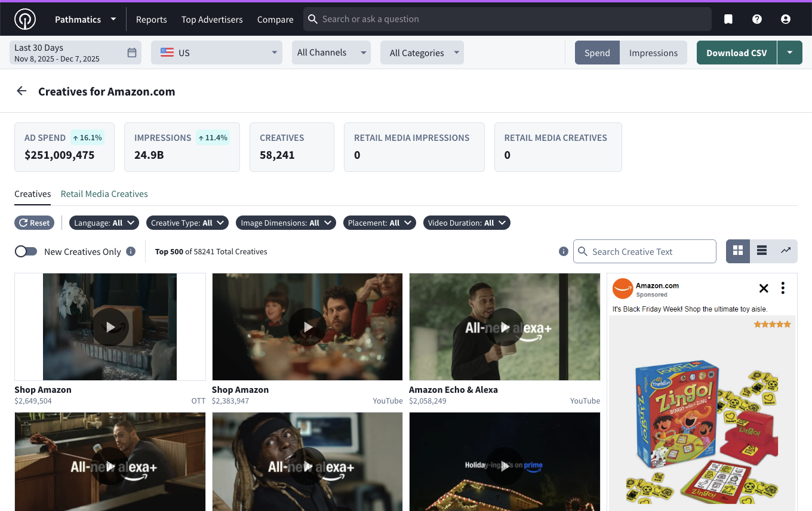
Task: Click into Search Creative Text field
Action: click(645, 251)
